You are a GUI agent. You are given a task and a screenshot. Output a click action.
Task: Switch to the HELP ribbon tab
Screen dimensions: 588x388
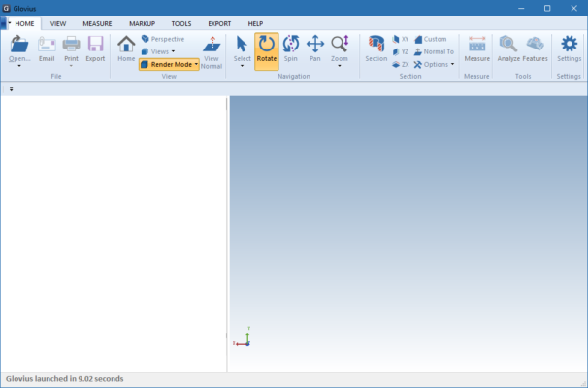(x=255, y=23)
